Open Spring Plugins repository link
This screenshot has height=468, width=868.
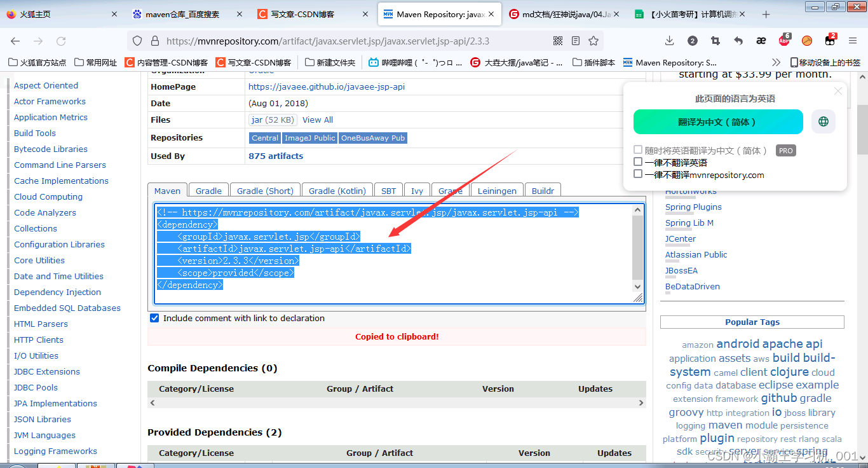(693, 207)
